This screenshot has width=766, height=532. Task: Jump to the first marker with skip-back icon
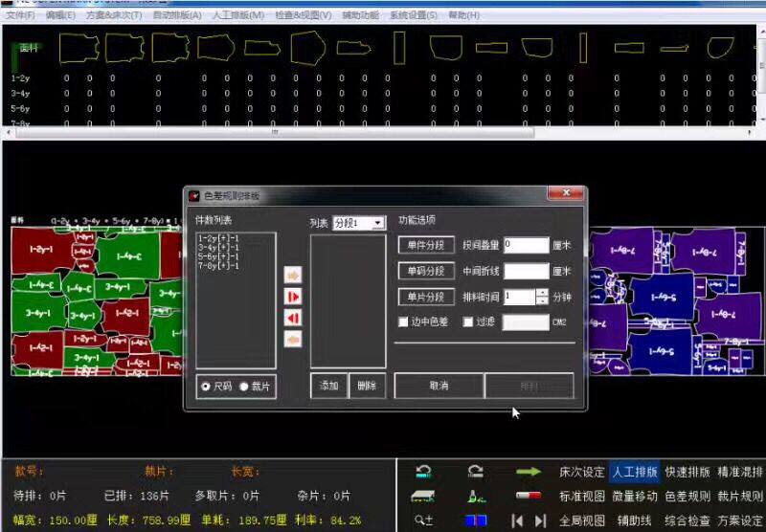point(517,521)
